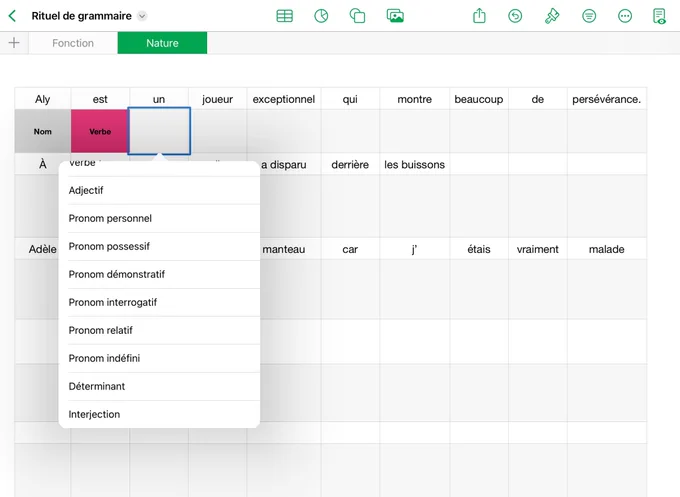Click the car cell
The height and width of the screenshot is (497, 680).
click(x=350, y=249)
